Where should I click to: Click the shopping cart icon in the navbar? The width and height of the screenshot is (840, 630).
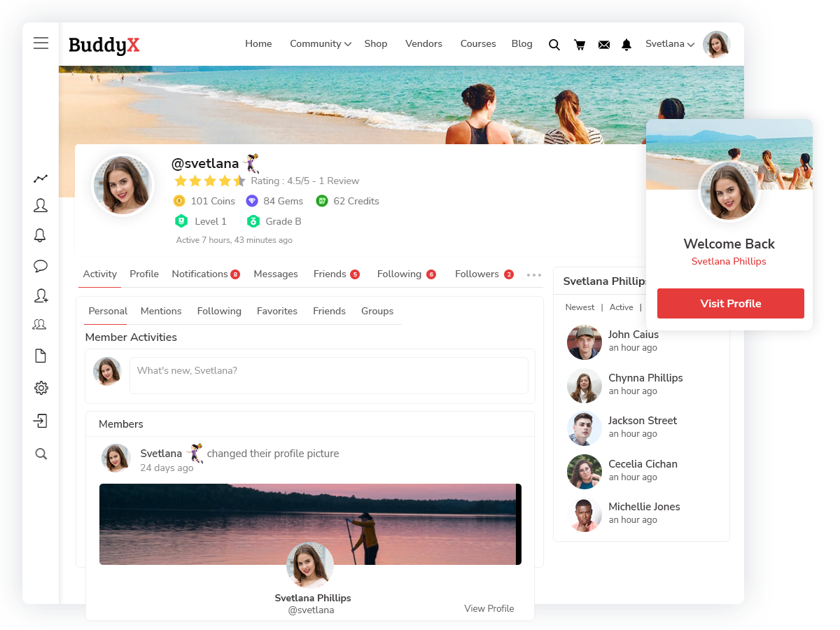(580, 44)
